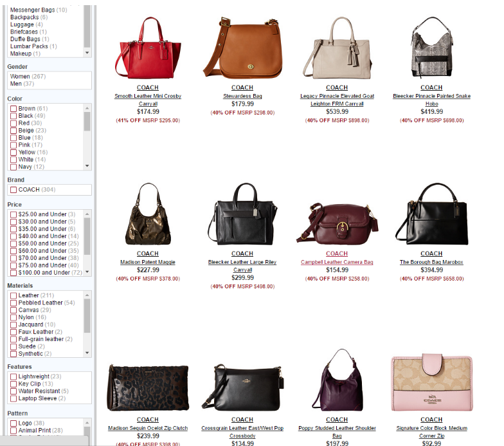View black Riley Carryall image

click(242, 214)
